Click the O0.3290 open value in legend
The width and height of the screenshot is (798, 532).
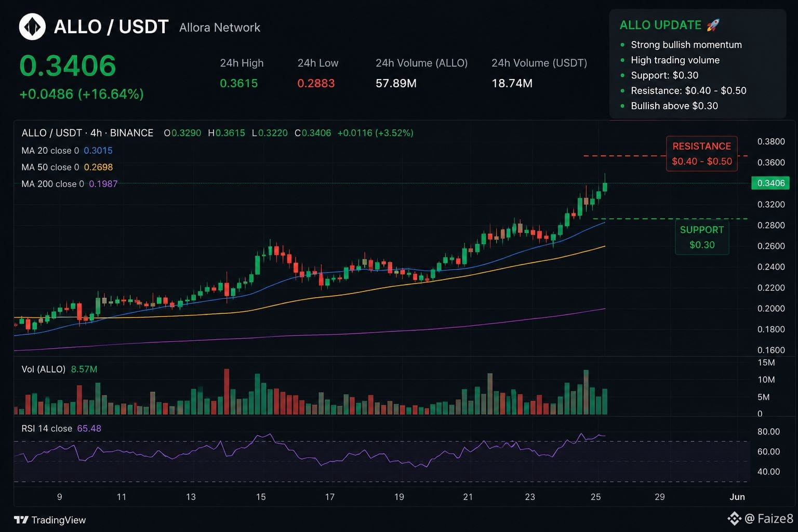point(182,133)
